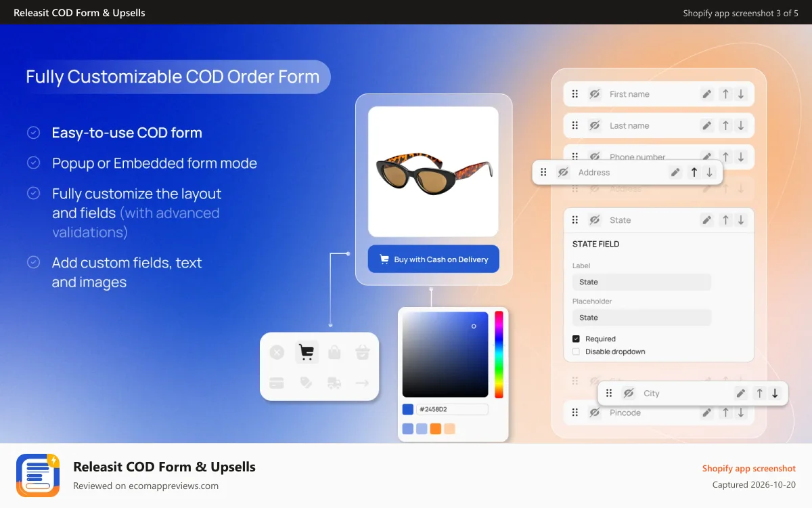Viewport: 812px width, 508px height.
Task: Select the light blue preset swatch
Action: click(x=422, y=429)
